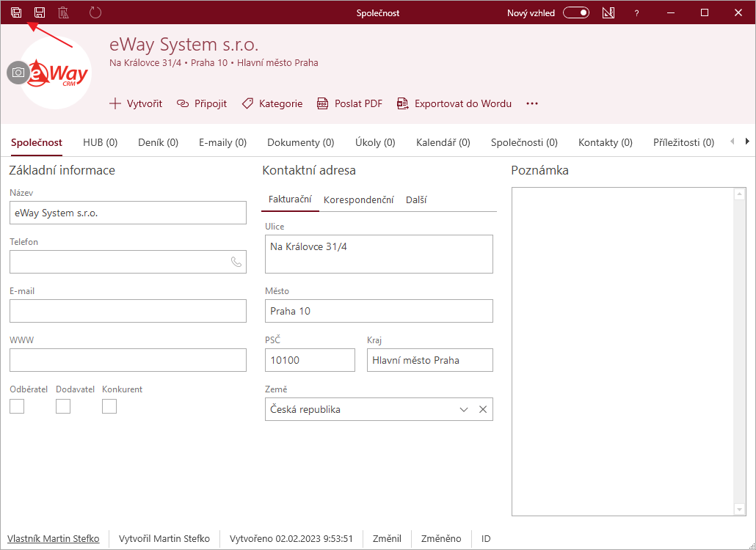The width and height of the screenshot is (756, 550).
Task: Click Poslat PDF button
Action: pos(349,103)
